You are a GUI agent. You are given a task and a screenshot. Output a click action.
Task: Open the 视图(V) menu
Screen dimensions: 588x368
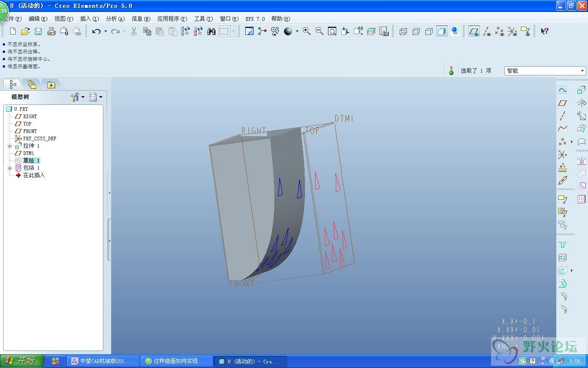(x=63, y=19)
